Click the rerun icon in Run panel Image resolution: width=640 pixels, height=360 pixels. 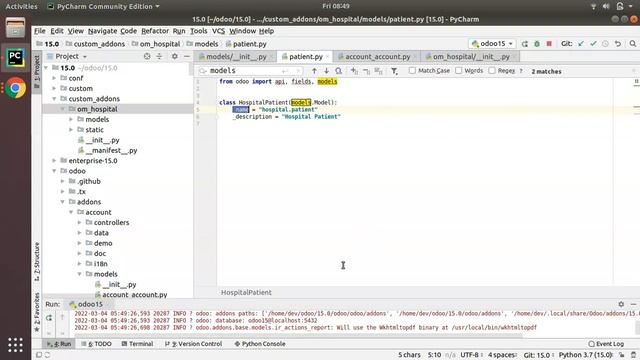tap(49, 318)
